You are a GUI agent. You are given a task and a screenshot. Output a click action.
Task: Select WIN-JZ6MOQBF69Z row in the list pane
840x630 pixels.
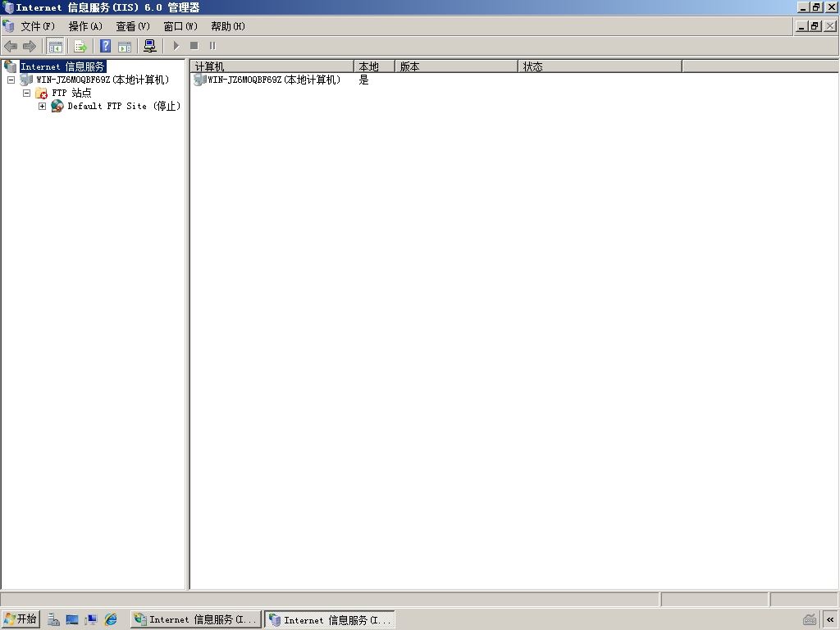click(274, 80)
